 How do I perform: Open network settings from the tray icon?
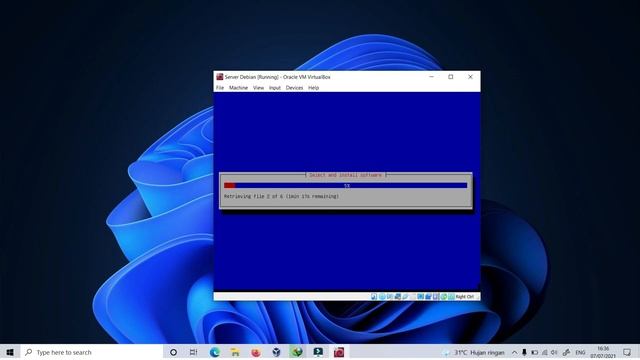point(544,352)
